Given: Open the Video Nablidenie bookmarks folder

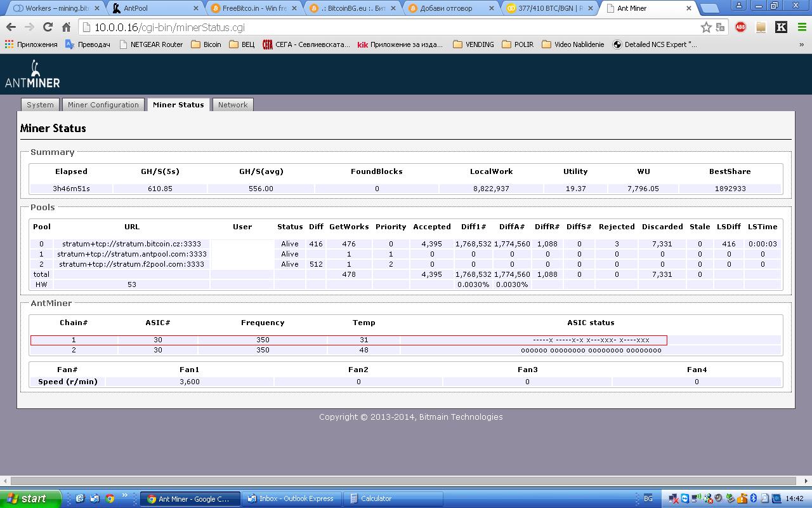Looking at the screenshot, I should [x=573, y=44].
